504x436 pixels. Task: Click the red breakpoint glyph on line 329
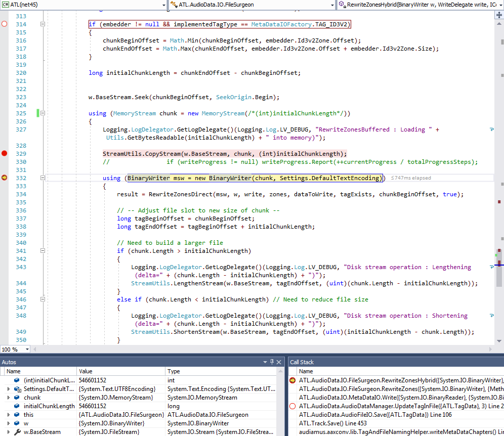coord(4,153)
